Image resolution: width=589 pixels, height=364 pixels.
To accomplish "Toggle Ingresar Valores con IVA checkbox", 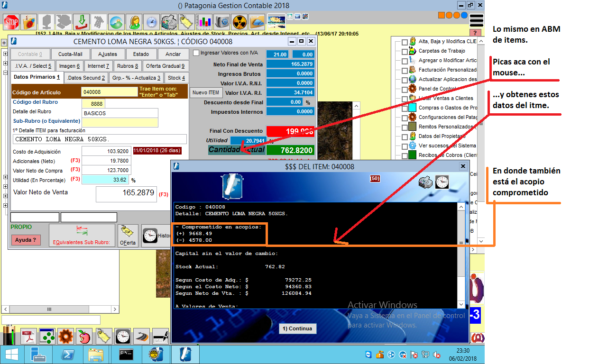I will click(x=196, y=53).
